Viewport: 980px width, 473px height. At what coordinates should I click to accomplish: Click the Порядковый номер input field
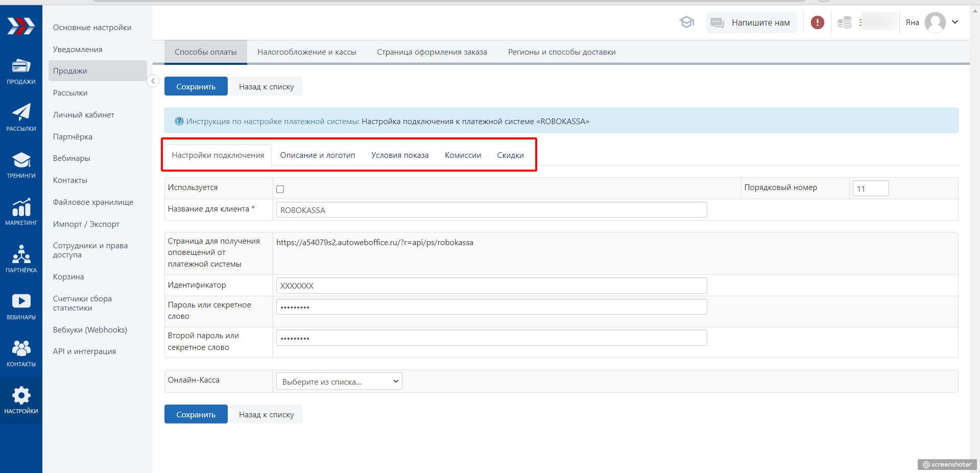coord(871,188)
